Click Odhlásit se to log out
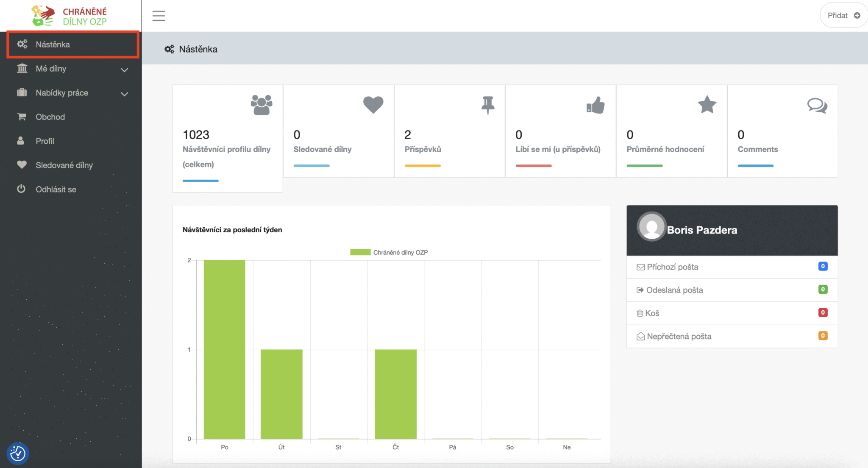Screen dimensions: 868x468 pyautogui.click(x=56, y=189)
